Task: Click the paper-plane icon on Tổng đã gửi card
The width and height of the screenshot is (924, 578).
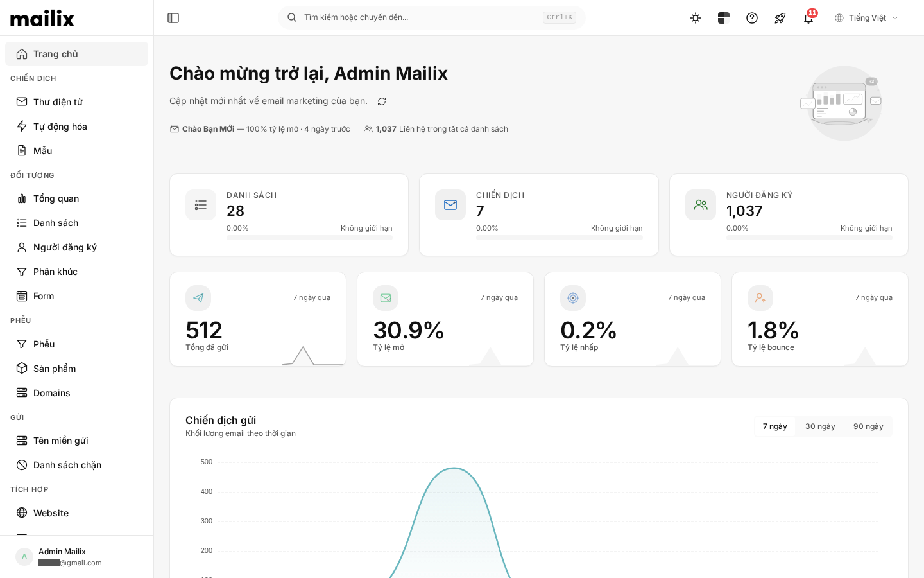Action: pos(198,298)
